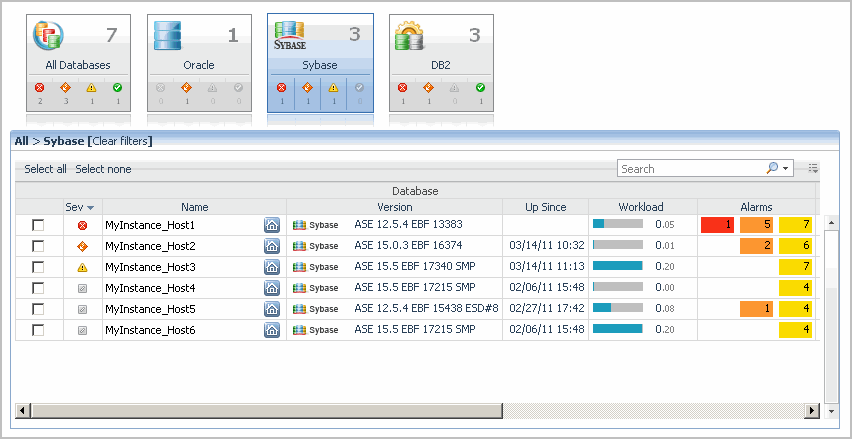Click the Sybase logo in MyInstance_Host1 row
The image size is (852, 439).
coord(315,225)
